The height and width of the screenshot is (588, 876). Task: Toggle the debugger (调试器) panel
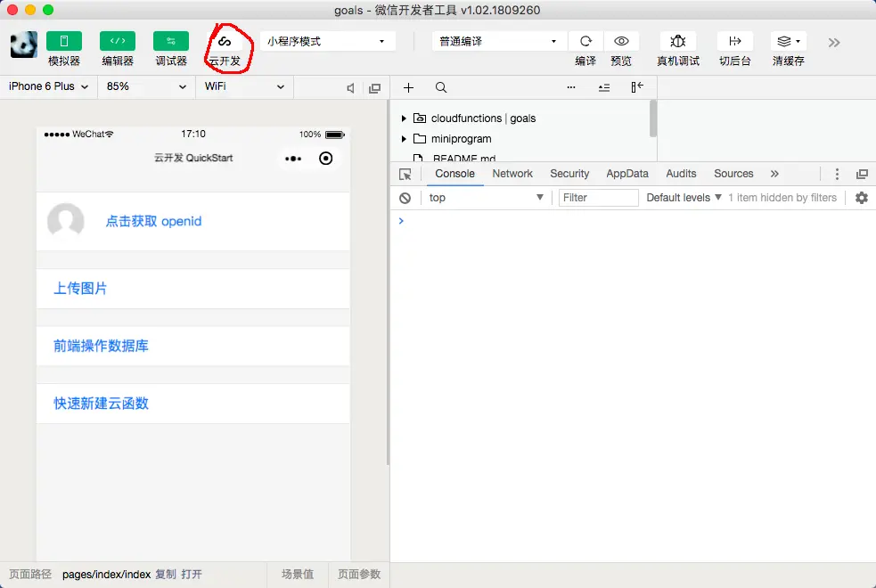(171, 41)
